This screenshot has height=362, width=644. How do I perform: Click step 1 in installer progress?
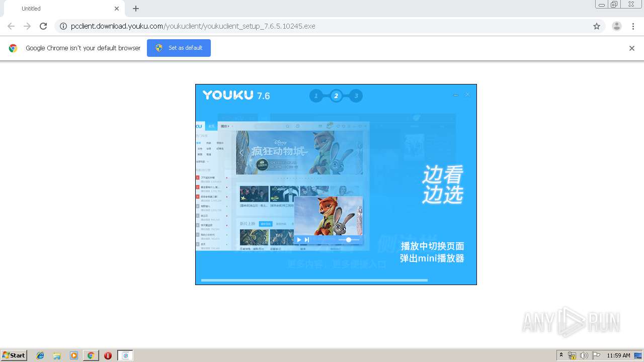[316, 96]
